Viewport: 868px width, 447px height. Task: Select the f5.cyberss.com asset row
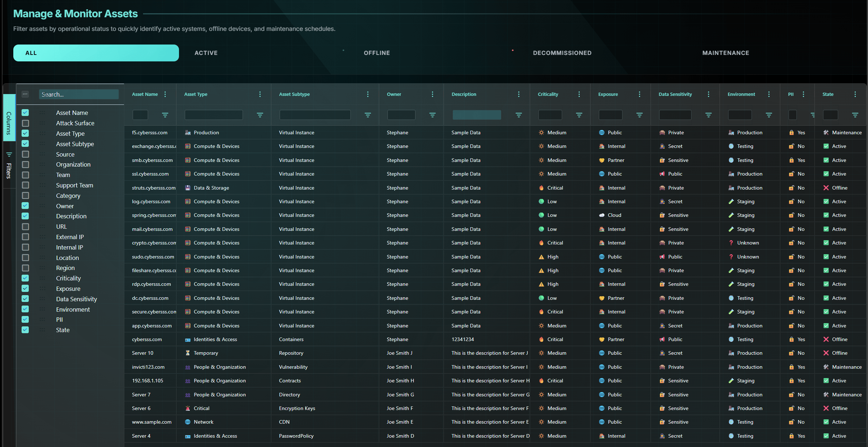point(496,132)
